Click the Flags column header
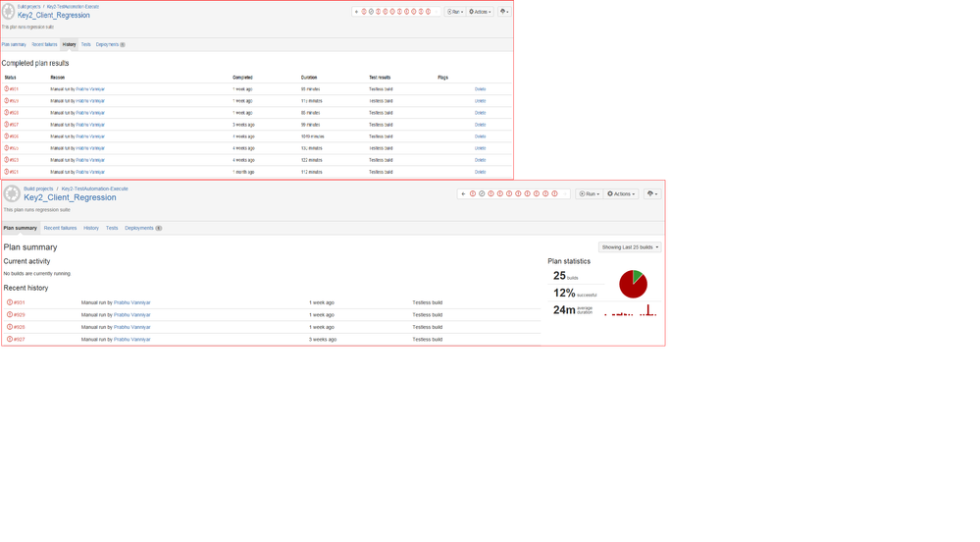980x542 pixels. pos(442,77)
